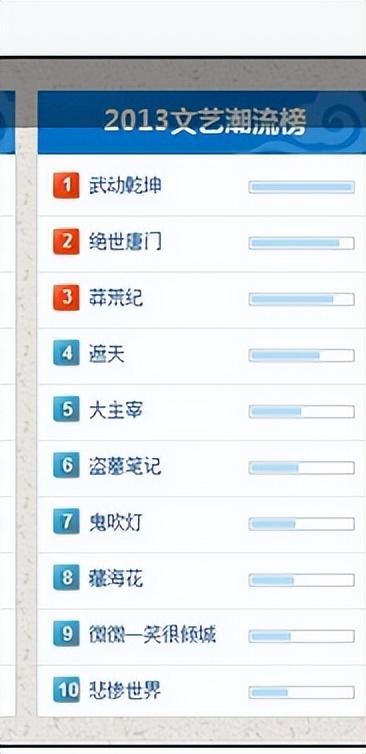This screenshot has width=366, height=754.
Task: Select the 鬼吹灯 entry
Action: (x=116, y=523)
